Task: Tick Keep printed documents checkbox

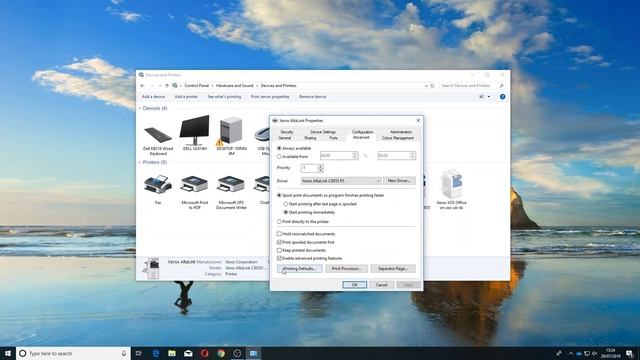Action: click(279, 250)
